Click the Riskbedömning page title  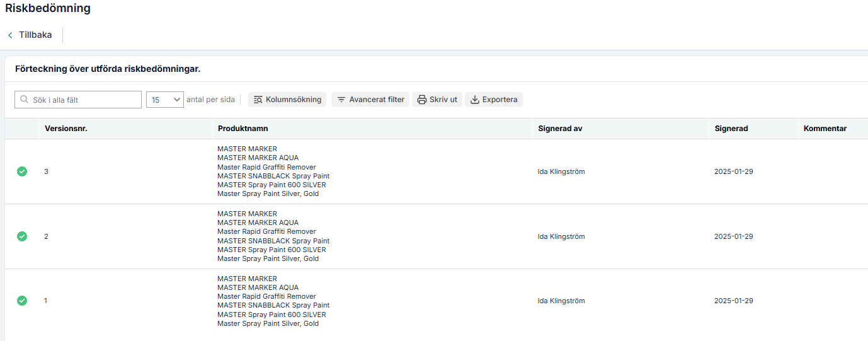pyautogui.click(x=48, y=9)
